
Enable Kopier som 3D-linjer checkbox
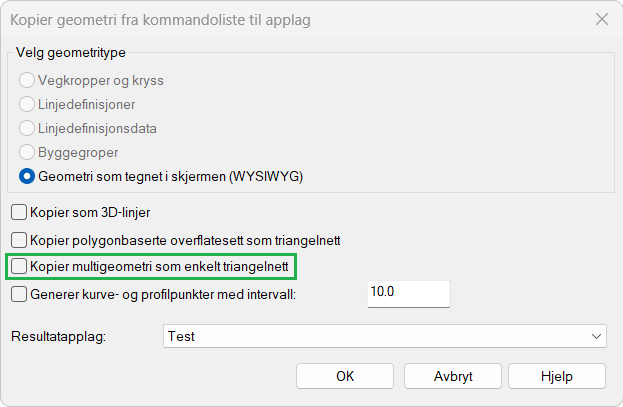click(19, 211)
